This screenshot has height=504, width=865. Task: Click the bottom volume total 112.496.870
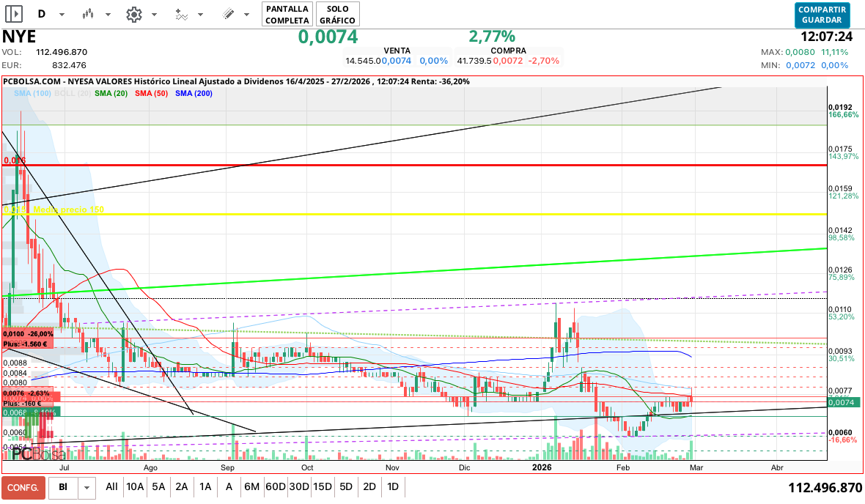click(825, 488)
